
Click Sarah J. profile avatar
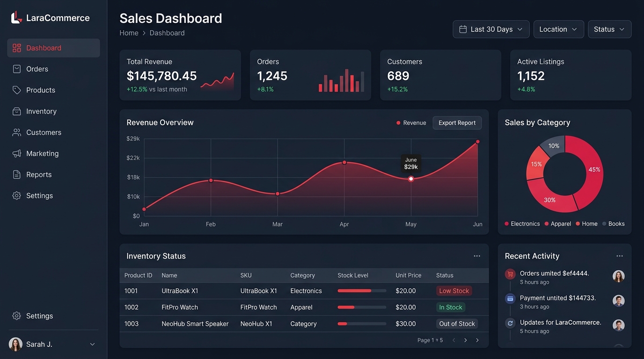[15, 345]
